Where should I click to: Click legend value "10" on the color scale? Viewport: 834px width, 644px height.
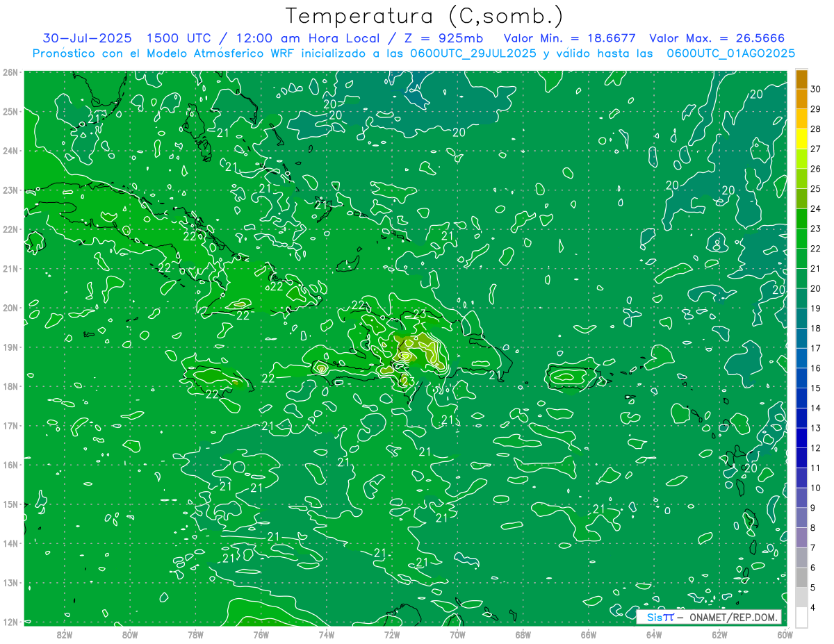click(816, 488)
